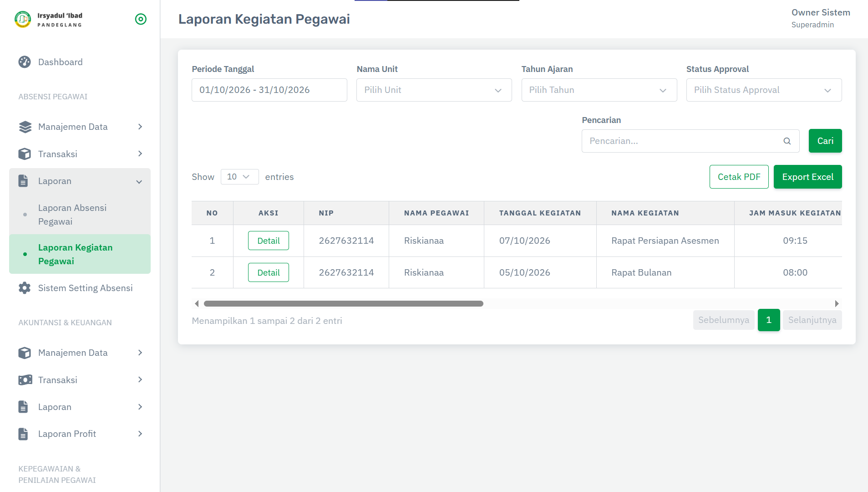The height and width of the screenshot is (492, 868).
Task: Click the Periode Tanggal date range field
Action: coord(269,90)
